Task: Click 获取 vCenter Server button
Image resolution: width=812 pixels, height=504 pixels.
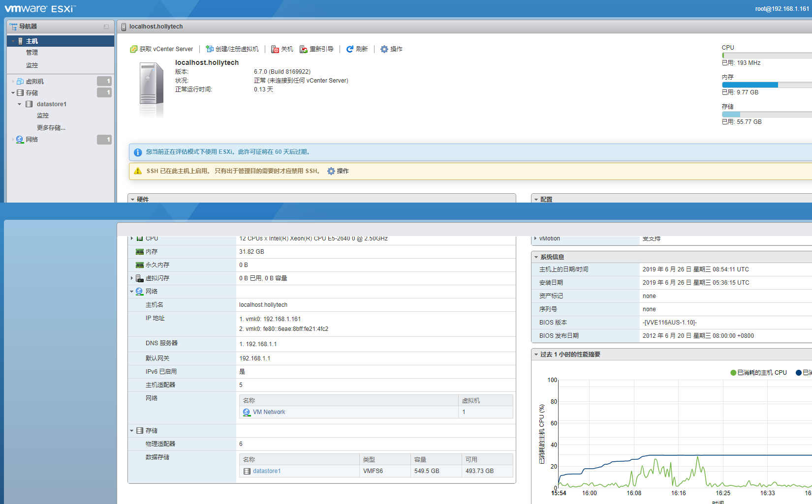Action: point(161,49)
